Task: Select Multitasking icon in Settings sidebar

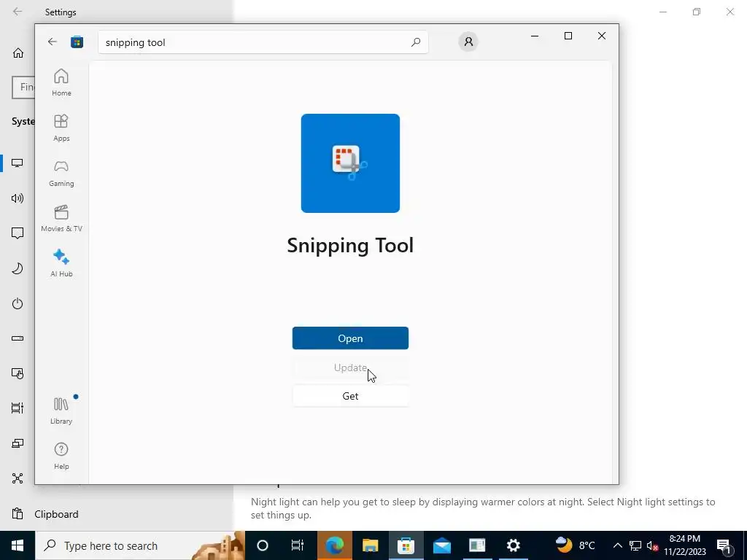Action: coord(18,408)
